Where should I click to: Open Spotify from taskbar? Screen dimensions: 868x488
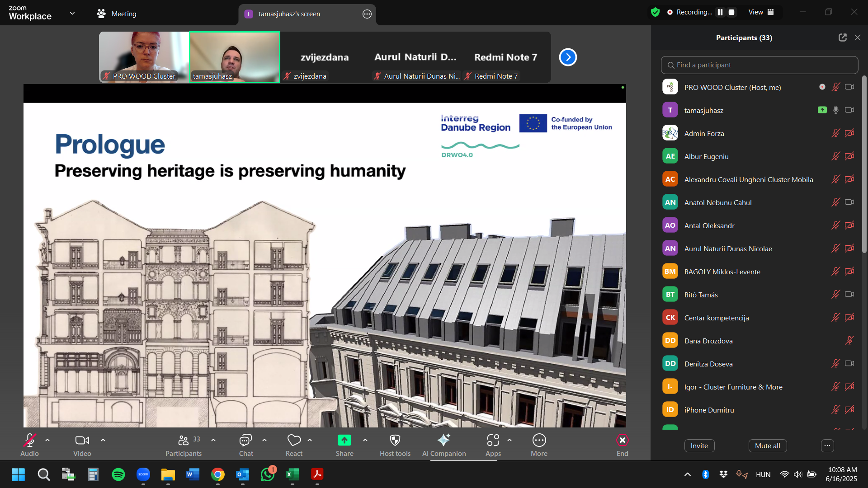[118, 474]
